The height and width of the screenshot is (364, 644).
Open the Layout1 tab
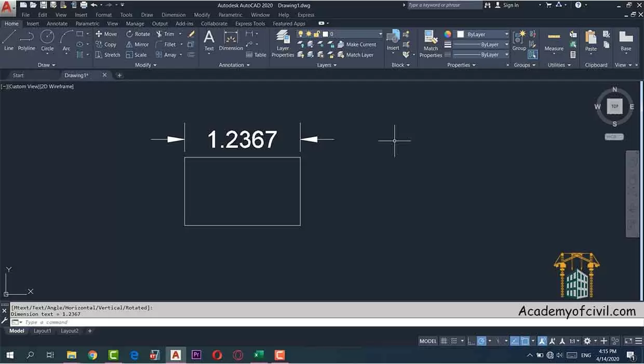(x=43, y=331)
